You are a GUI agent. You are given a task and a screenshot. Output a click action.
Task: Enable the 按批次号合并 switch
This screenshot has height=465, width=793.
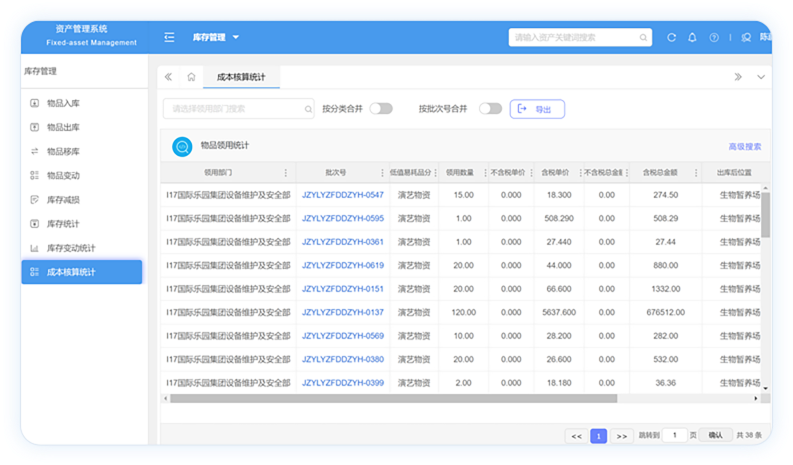coord(490,108)
